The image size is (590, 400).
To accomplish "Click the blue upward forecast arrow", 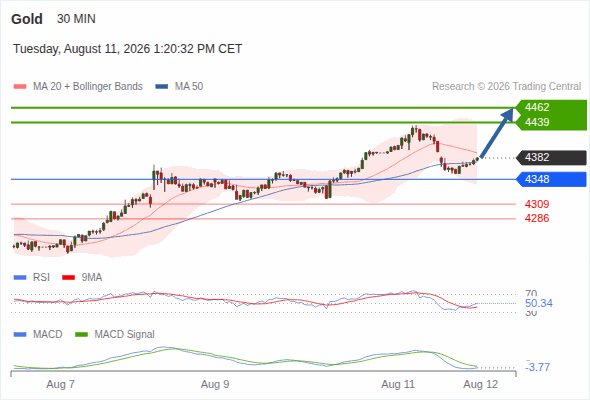I will 497,133.
